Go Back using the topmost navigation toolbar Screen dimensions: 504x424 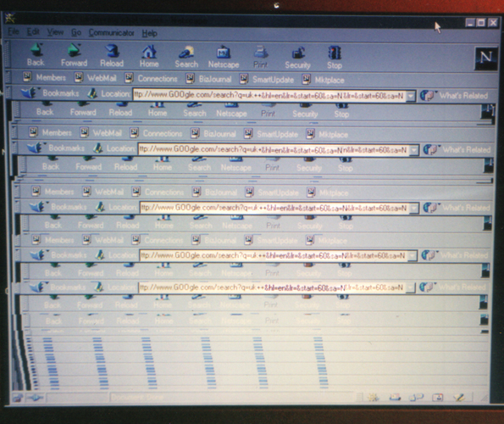tap(36, 54)
